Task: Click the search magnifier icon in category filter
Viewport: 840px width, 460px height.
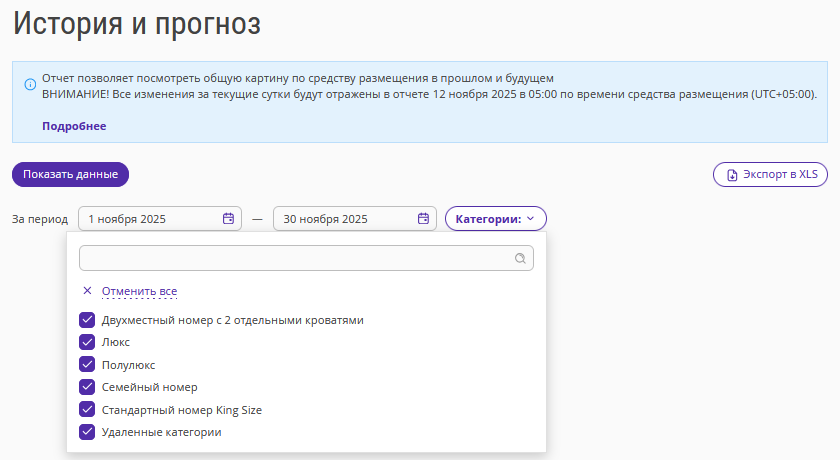Action: click(x=520, y=259)
